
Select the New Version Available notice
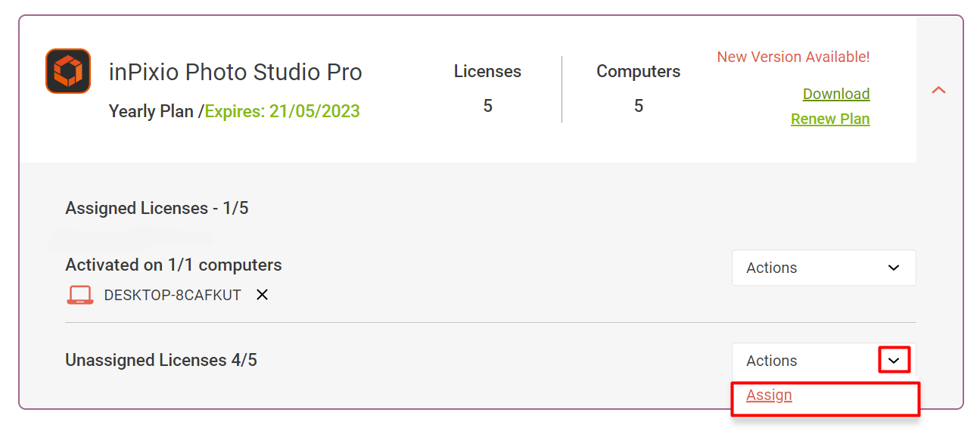point(793,57)
